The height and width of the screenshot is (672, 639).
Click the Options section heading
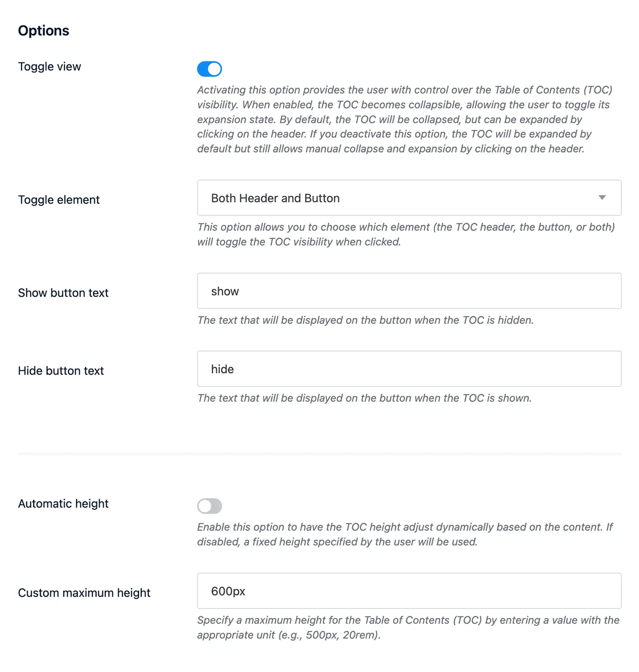pos(44,30)
